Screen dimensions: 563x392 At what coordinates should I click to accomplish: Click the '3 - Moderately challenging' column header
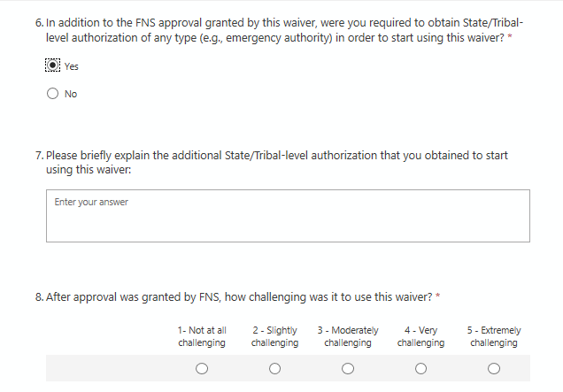pyautogui.click(x=348, y=336)
